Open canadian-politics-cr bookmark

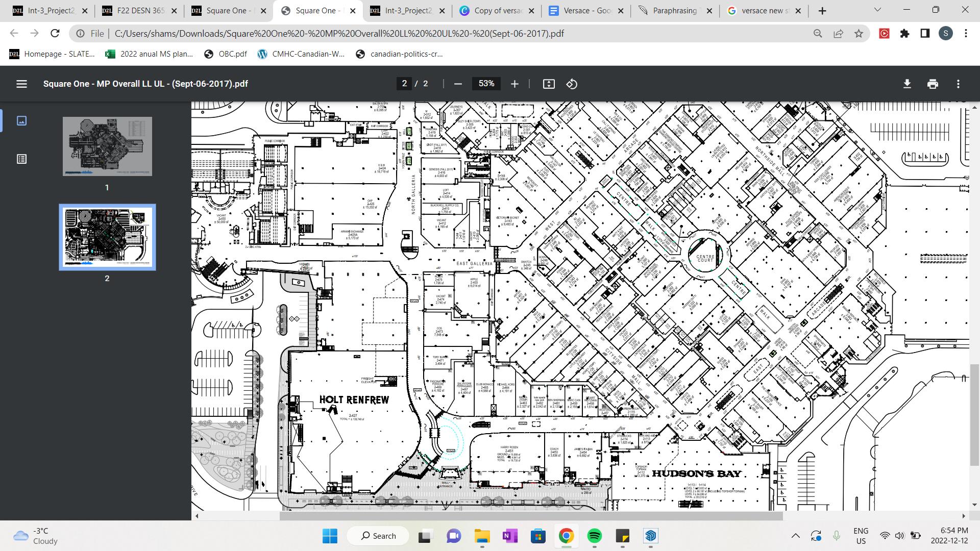(399, 54)
